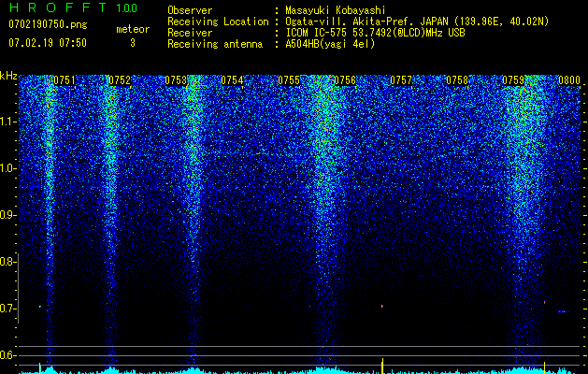The image size is (588, 374).
Task: Click the Receiving antenna label
Action: 215,44
